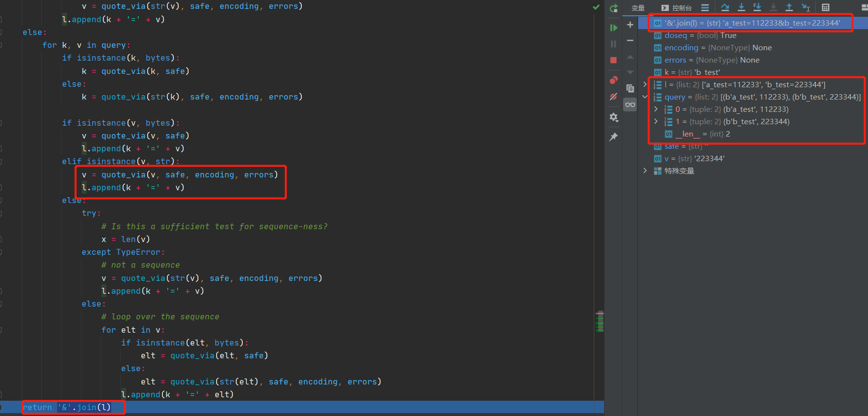Open the View Breakpoints dialog
868x416 pixels.
point(613,80)
